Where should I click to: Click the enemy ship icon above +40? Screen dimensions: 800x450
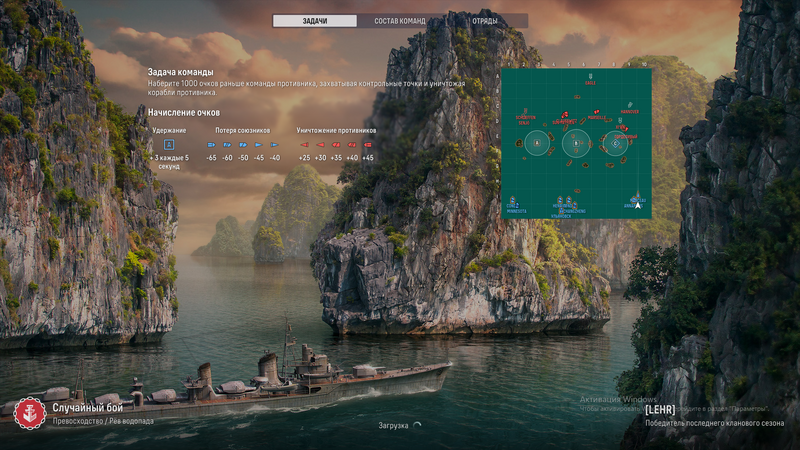[352, 145]
